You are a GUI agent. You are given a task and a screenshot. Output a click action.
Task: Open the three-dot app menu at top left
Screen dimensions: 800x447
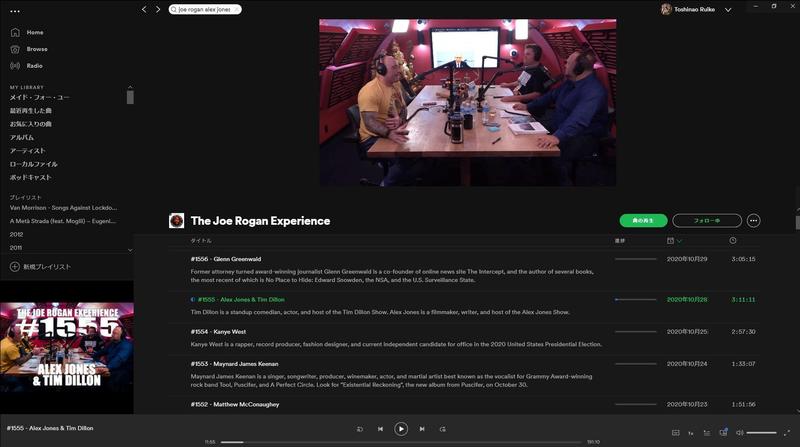point(15,11)
